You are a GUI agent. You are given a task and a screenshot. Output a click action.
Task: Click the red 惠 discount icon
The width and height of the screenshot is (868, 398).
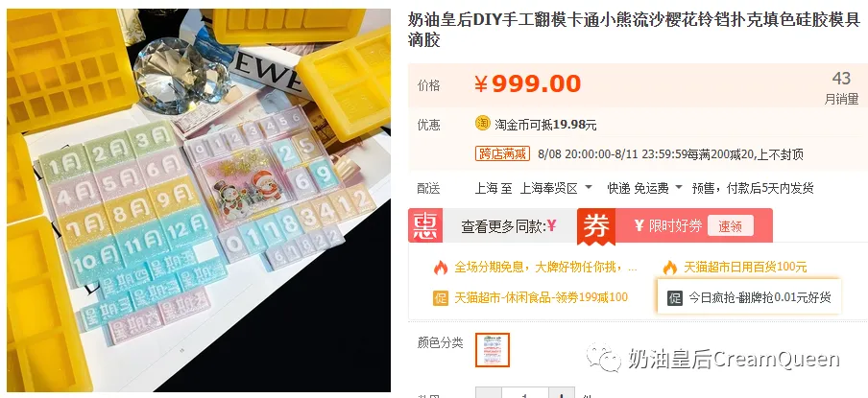425,225
